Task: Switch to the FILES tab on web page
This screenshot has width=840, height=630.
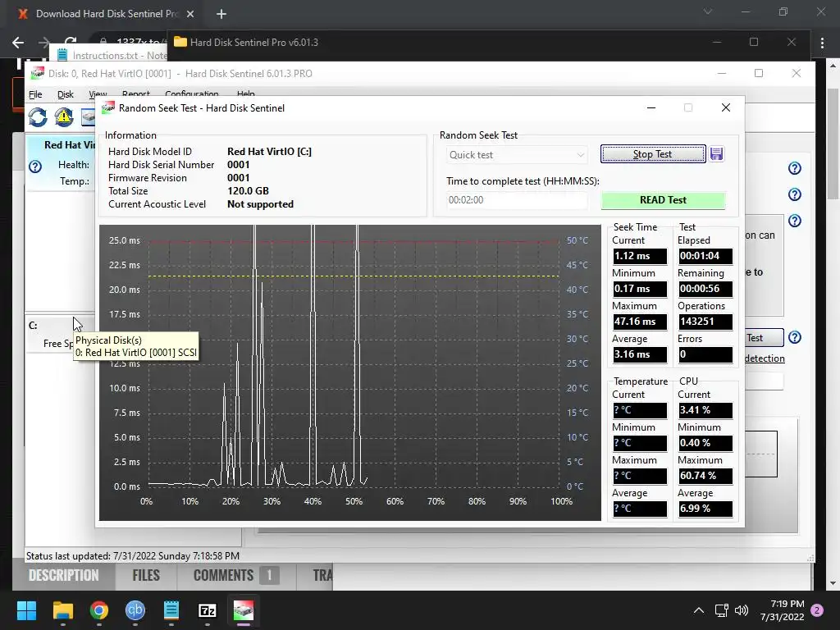Action: coord(146,575)
